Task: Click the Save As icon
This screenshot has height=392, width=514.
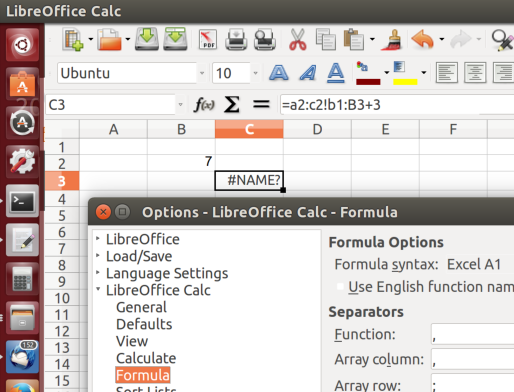Action: coord(175,39)
